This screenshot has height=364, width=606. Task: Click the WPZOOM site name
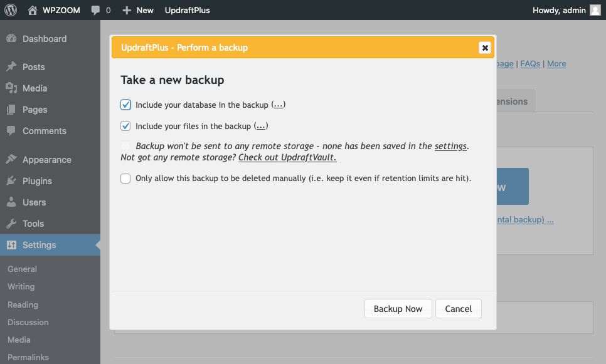[x=61, y=11]
